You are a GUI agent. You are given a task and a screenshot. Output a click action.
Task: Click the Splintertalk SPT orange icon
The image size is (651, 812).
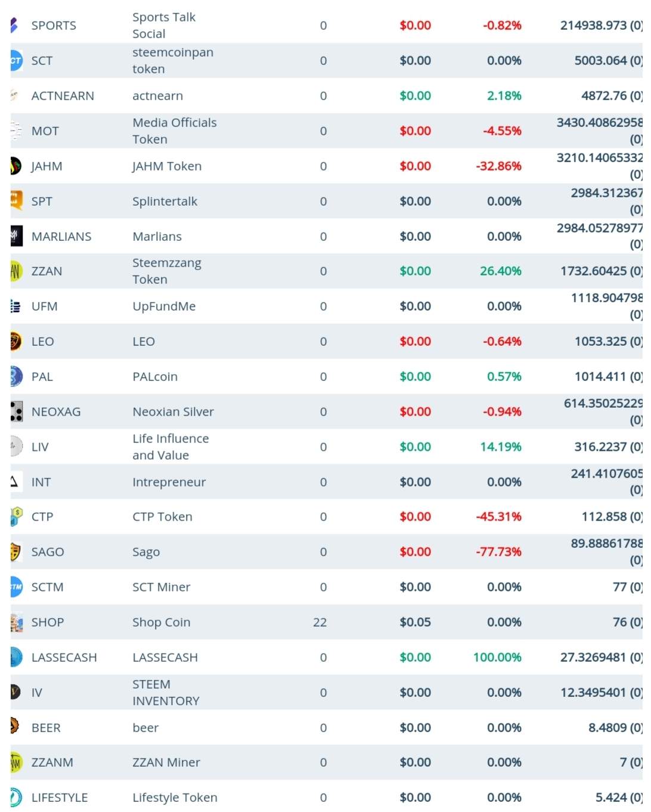16,200
